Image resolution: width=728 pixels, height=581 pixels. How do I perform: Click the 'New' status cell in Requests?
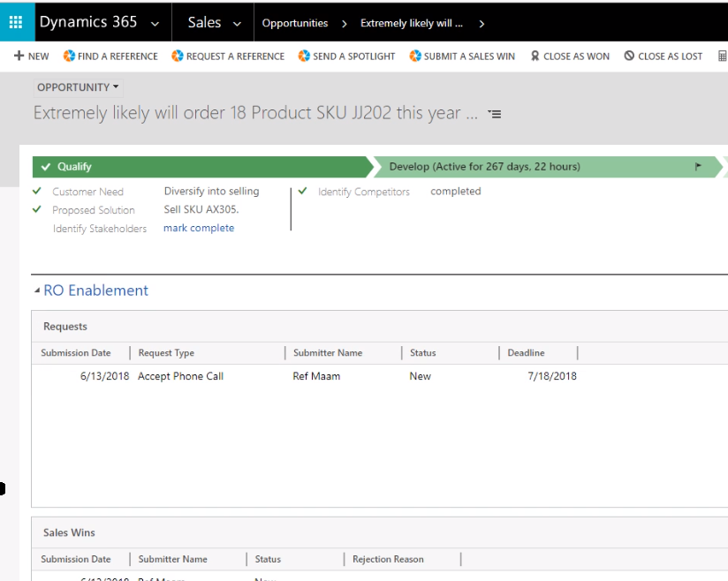(x=421, y=376)
